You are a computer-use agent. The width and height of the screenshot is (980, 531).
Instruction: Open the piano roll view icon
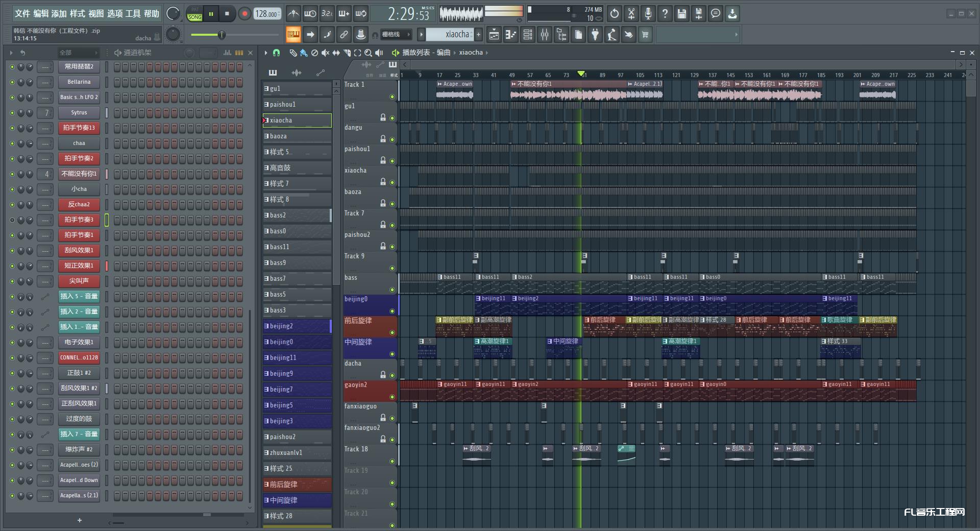click(511, 35)
